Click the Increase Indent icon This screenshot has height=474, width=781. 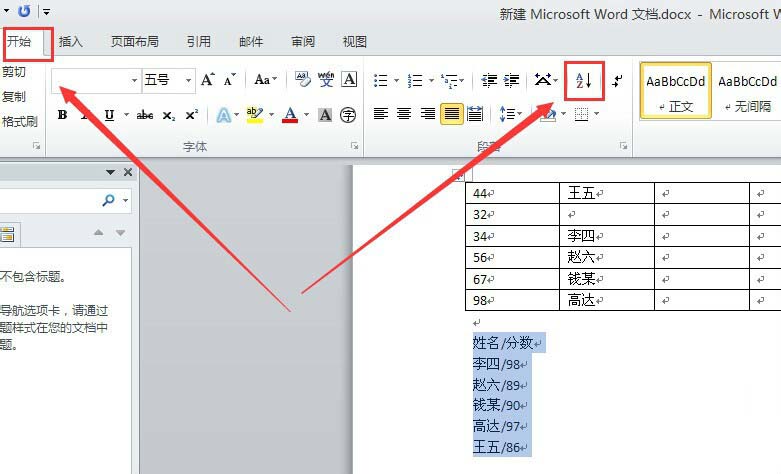512,80
